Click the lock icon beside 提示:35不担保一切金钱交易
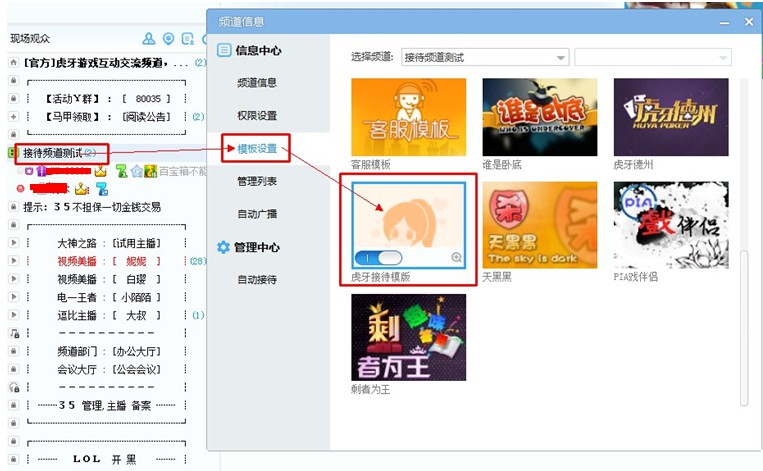763x471 pixels. [13, 207]
